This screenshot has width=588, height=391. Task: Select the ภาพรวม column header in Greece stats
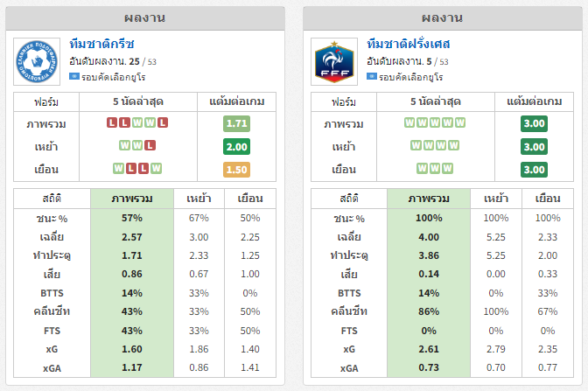[132, 199]
